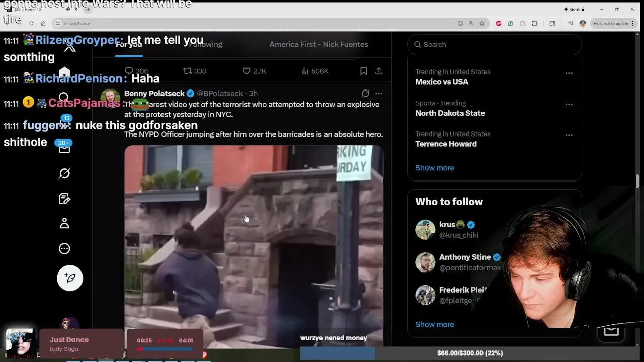Open the Chrome profile avatar
The width and height of the screenshot is (644, 362).
[x=583, y=23]
